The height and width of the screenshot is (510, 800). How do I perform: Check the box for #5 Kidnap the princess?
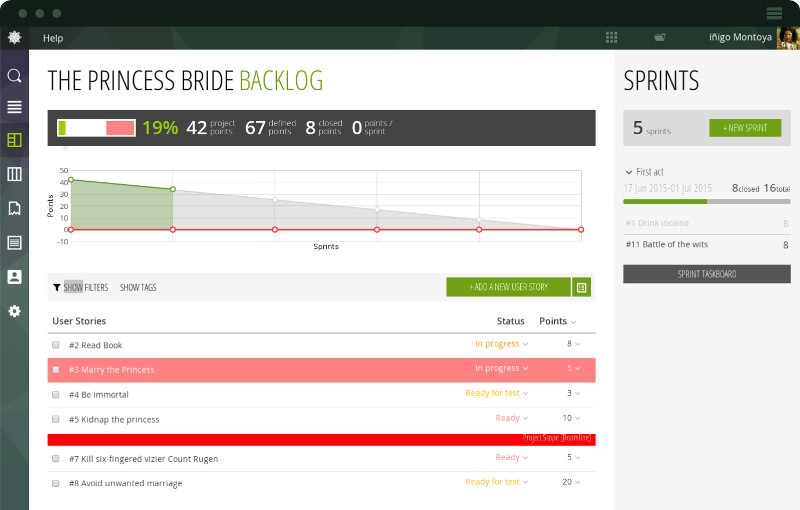point(56,419)
